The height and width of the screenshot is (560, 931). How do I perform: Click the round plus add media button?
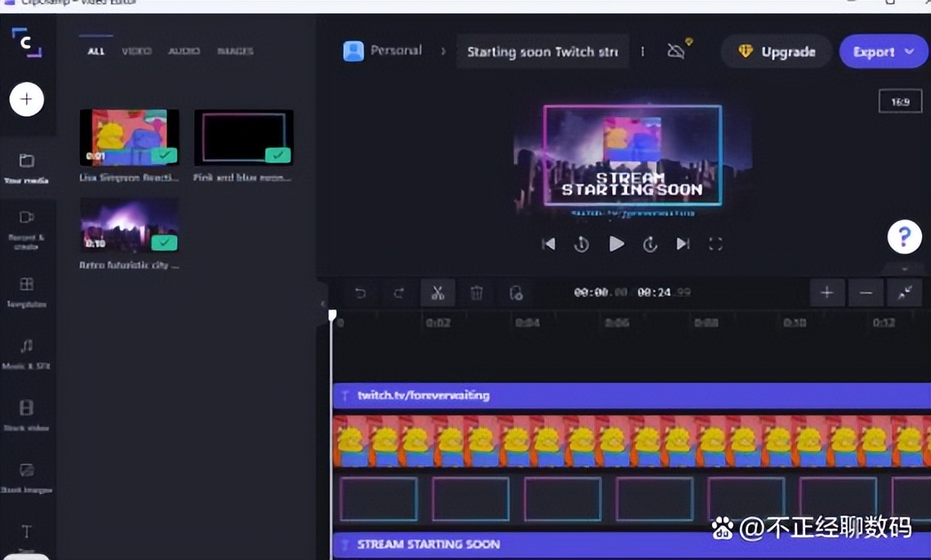[x=27, y=99]
